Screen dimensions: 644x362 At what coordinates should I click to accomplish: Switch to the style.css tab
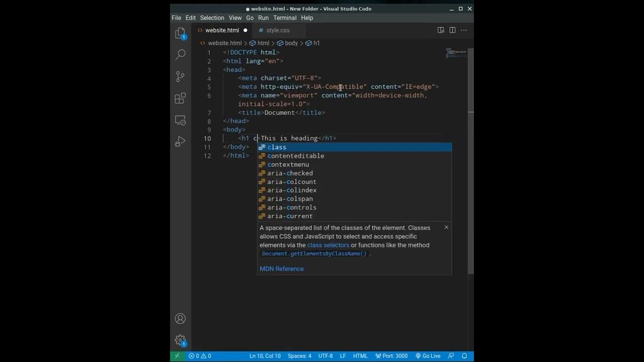point(278,30)
